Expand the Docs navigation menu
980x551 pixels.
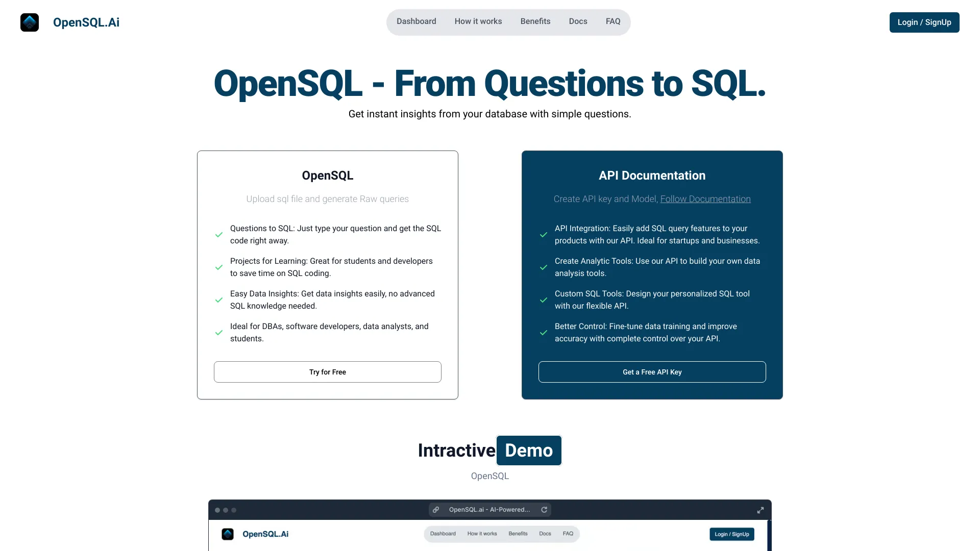pos(577,21)
